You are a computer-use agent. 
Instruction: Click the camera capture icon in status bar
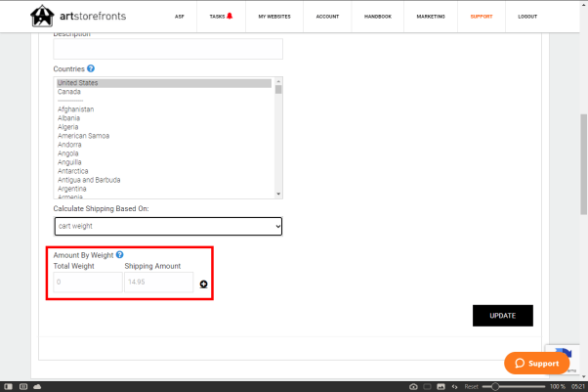click(x=413, y=387)
